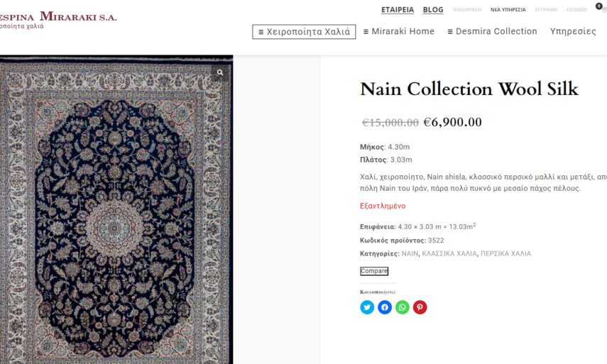Expand the Χειροποίητα Χαλιά menu
The width and height of the screenshot is (607, 364).
tap(304, 32)
